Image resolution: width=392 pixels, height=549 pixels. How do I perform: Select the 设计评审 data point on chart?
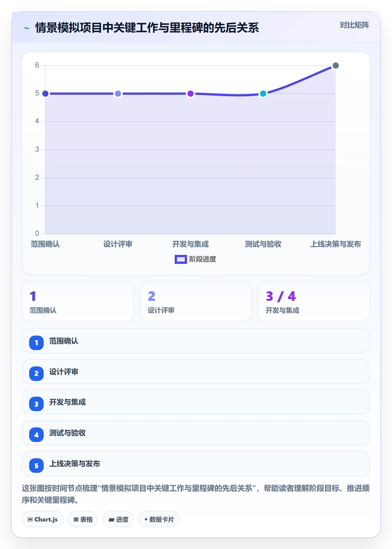tap(118, 94)
